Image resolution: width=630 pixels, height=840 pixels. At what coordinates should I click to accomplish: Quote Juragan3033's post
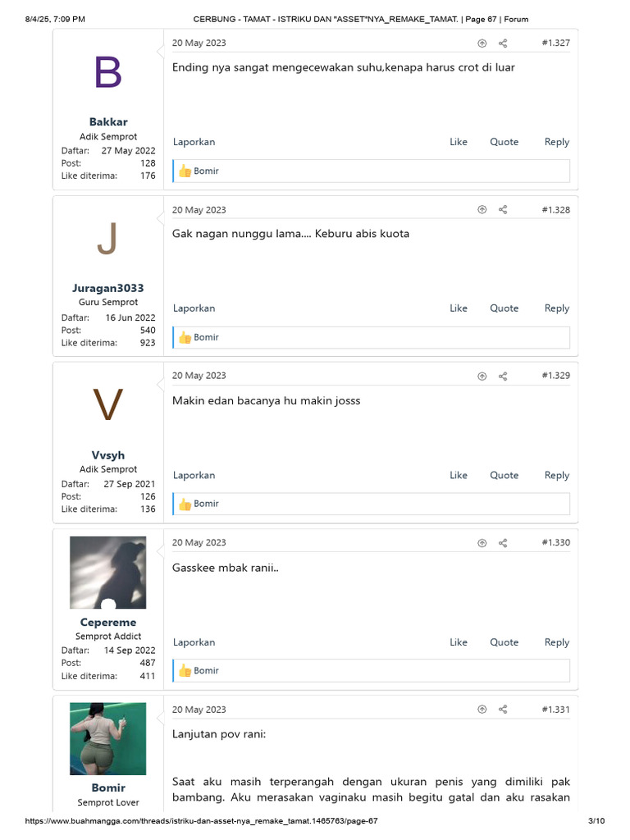[504, 308]
